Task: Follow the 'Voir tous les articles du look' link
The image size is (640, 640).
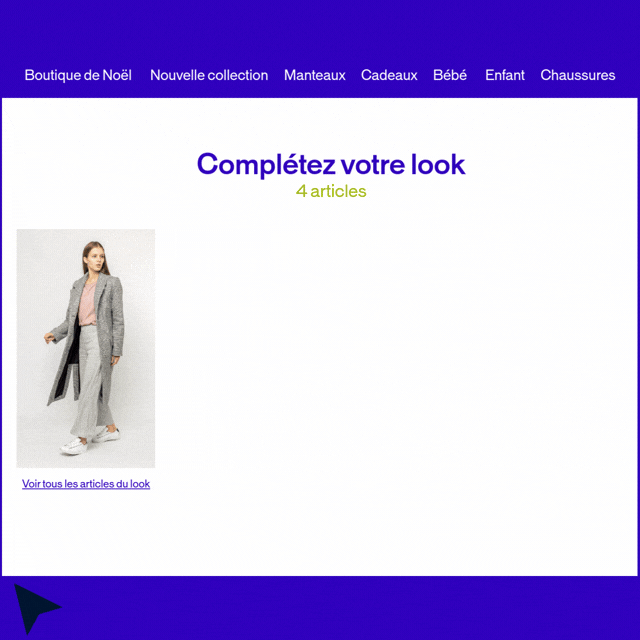Action: pos(86,484)
